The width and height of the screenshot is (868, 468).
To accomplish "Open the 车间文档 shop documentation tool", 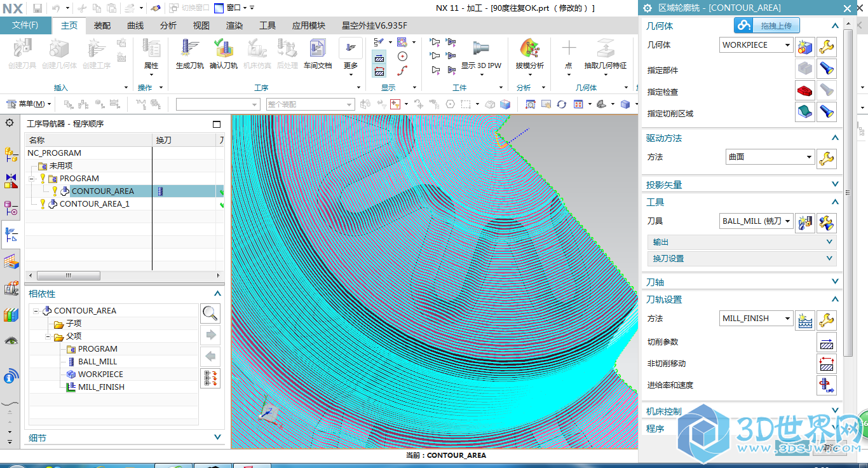I will click(317, 48).
